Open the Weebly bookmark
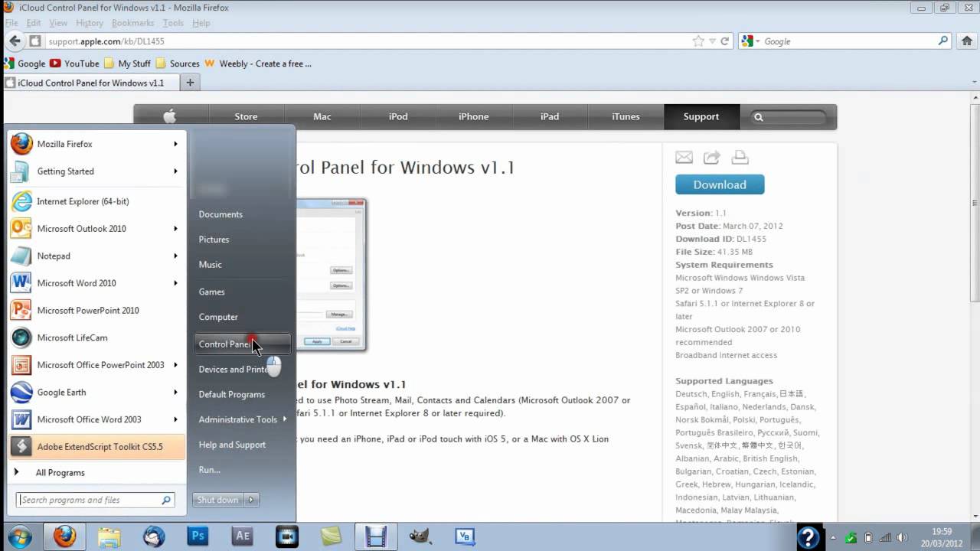The height and width of the screenshot is (551, 980). [x=258, y=64]
